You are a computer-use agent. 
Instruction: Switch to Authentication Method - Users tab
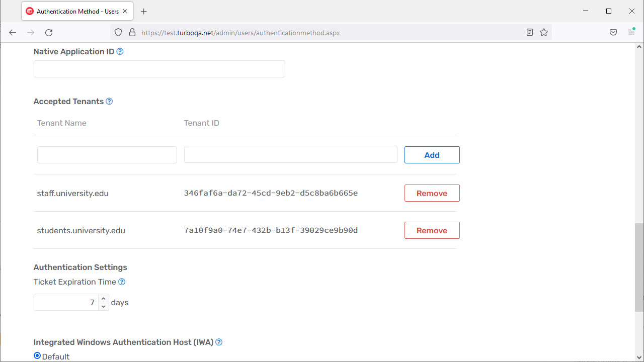tap(73, 11)
